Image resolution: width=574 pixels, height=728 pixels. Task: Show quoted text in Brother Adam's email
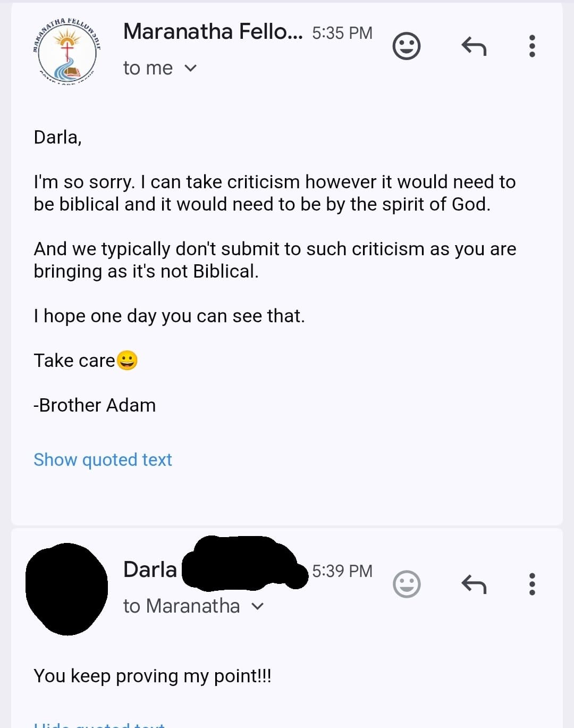click(x=103, y=459)
